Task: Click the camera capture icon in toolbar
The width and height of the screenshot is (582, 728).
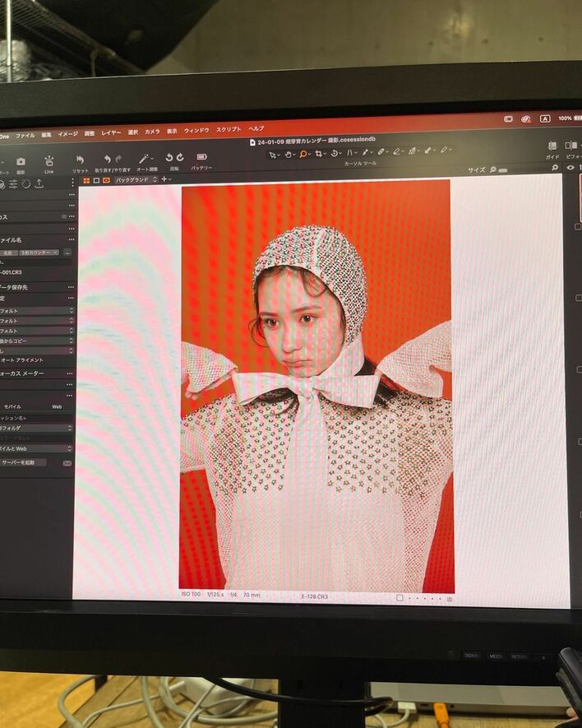Action: coord(21,162)
